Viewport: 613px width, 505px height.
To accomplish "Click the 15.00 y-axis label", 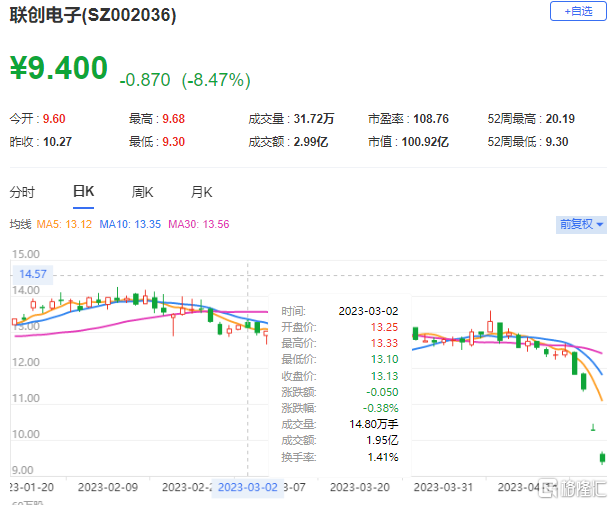I will coord(26,254).
